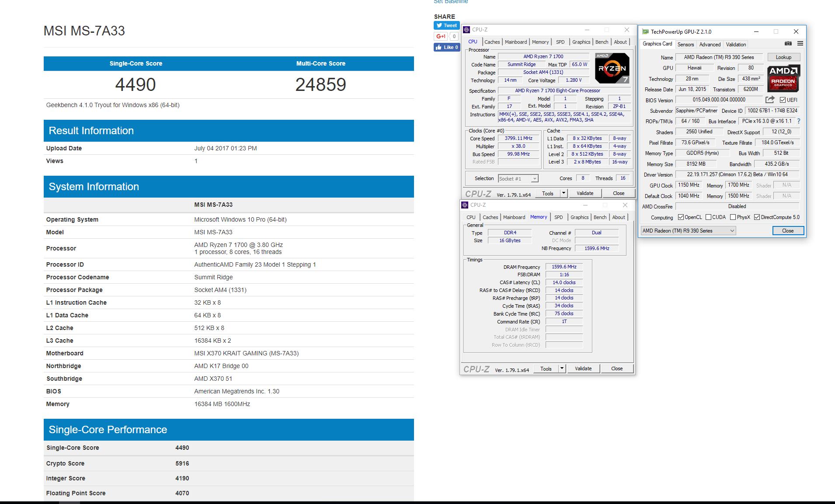Click the MSI X370 KRAIT GAMING motherboard text
The width and height of the screenshot is (835, 504).
(x=247, y=353)
